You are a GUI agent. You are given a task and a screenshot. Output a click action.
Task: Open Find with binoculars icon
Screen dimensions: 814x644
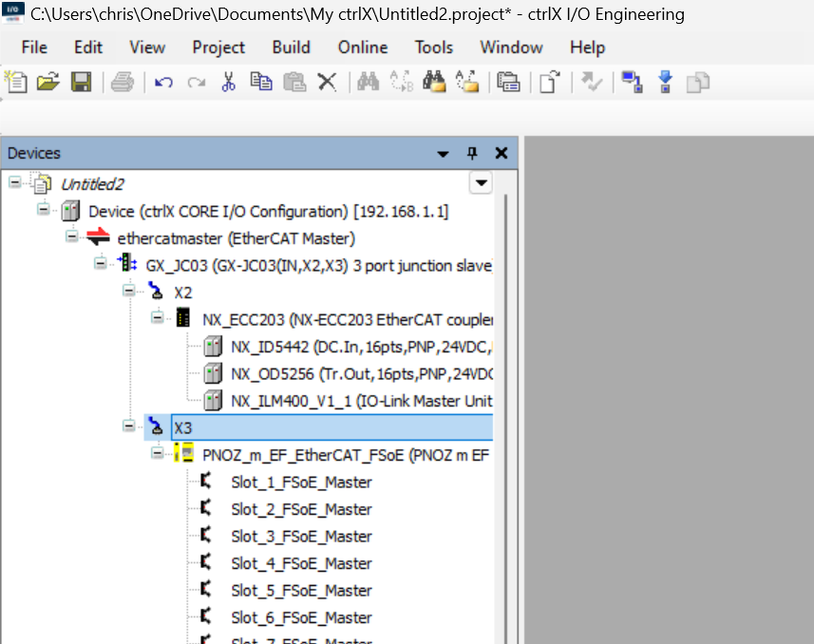(x=369, y=82)
